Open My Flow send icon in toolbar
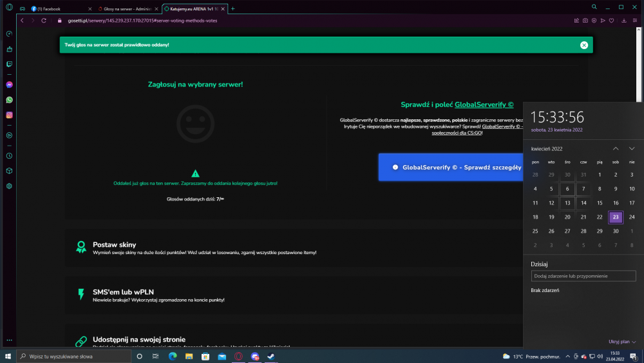The width and height of the screenshot is (644, 363). coord(603,21)
